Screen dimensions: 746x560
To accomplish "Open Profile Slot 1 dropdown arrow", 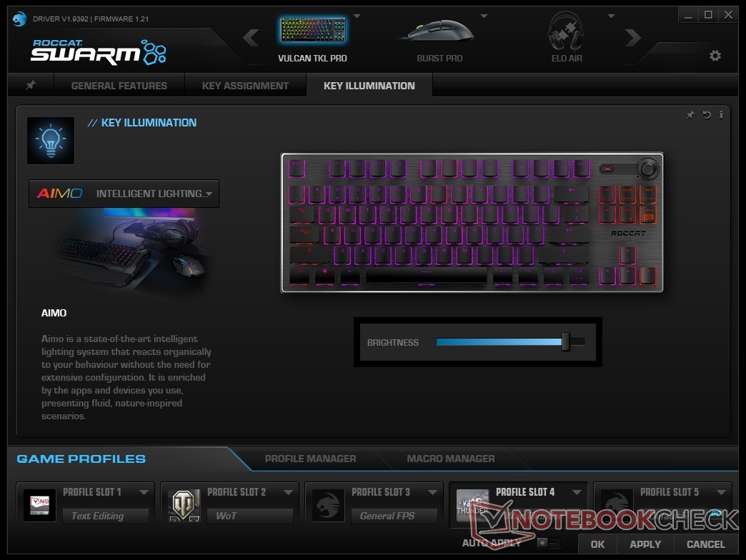I will pos(144,492).
